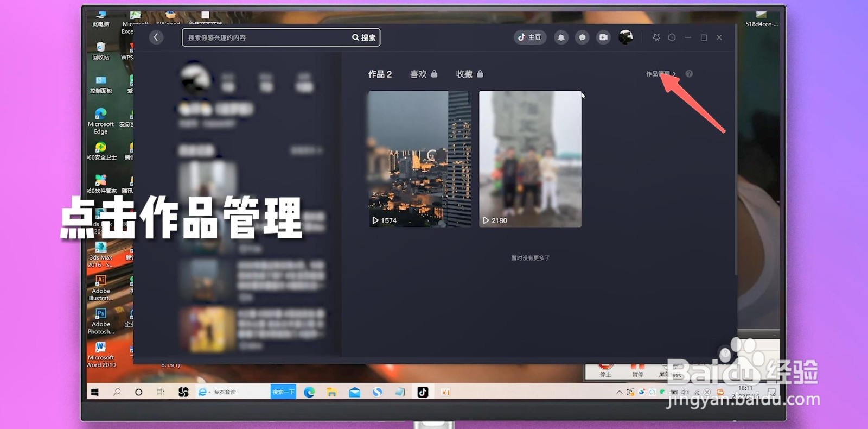Open the 控制面板 desktop icon
This screenshot has width=868, height=429.
point(101,84)
